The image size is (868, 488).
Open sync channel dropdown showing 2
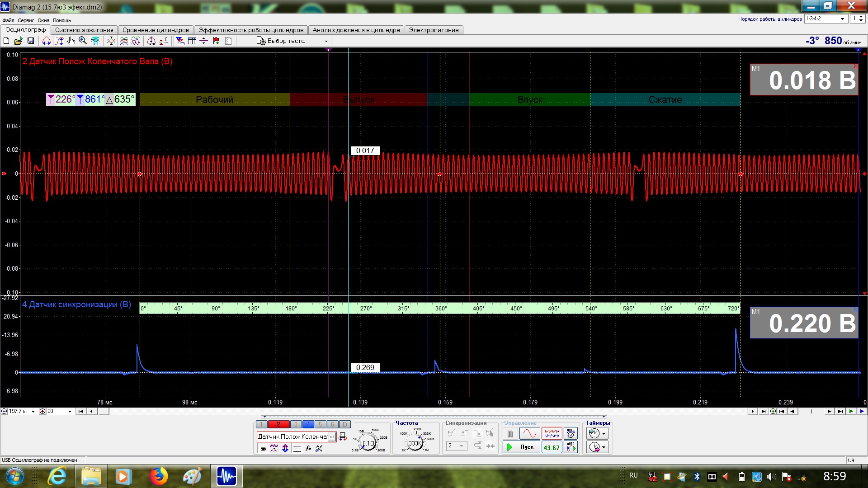coord(456,446)
